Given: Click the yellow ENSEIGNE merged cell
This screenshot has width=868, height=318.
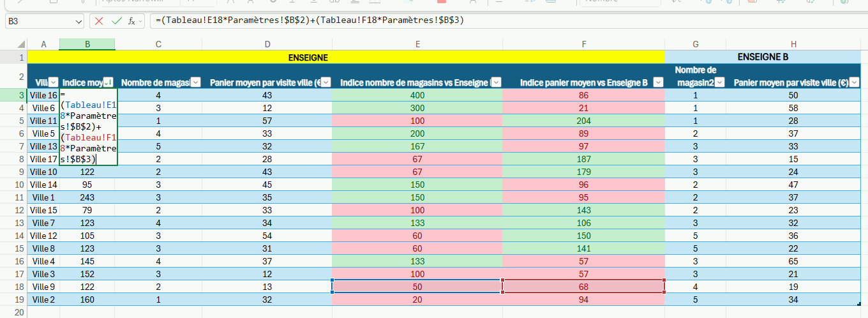Looking at the screenshot, I should (x=308, y=57).
